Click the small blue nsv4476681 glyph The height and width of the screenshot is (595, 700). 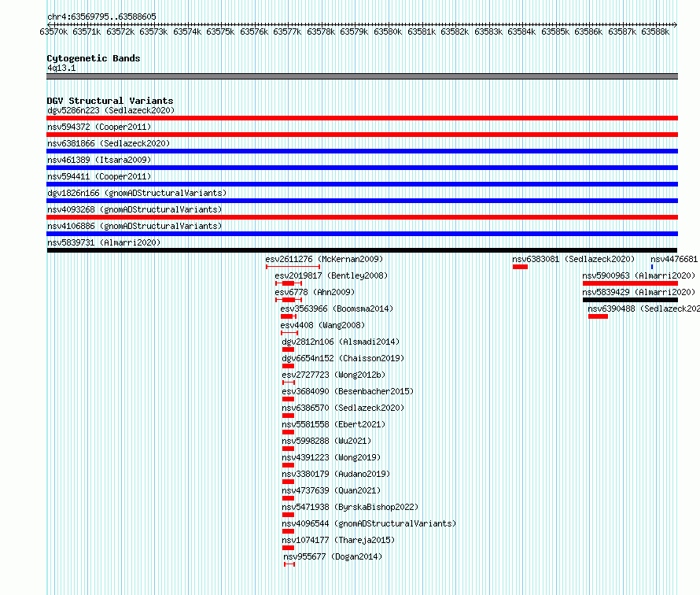[x=652, y=267]
